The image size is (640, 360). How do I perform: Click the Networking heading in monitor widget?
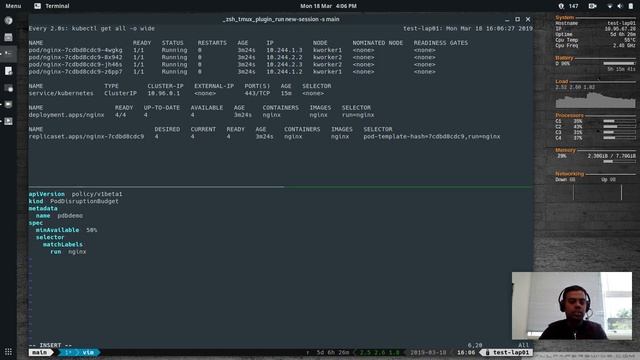569,174
